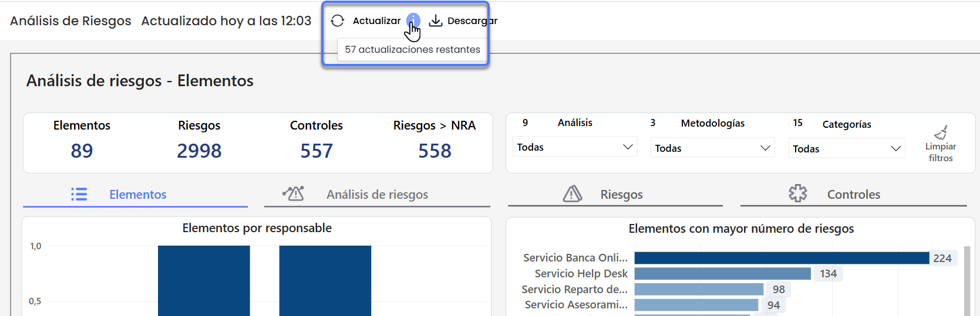Open the Análisis filter dropdown
The width and height of the screenshot is (980, 316).
[x=574, y=147]
